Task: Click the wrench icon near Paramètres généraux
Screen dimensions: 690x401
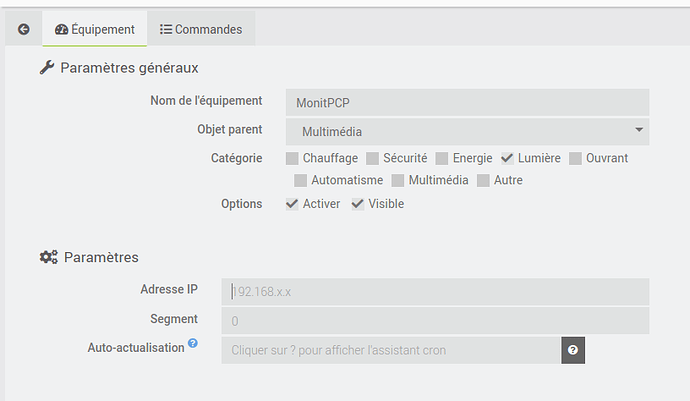Action: tap(47, 67)
